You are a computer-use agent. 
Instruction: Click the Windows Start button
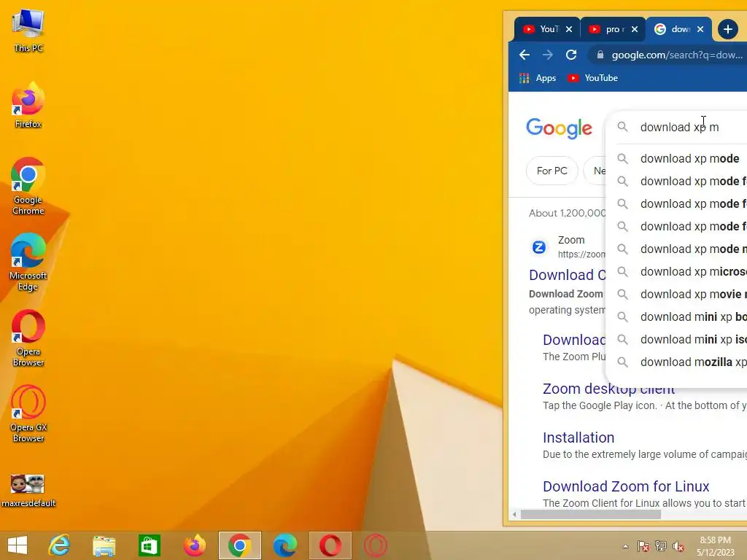18,545
